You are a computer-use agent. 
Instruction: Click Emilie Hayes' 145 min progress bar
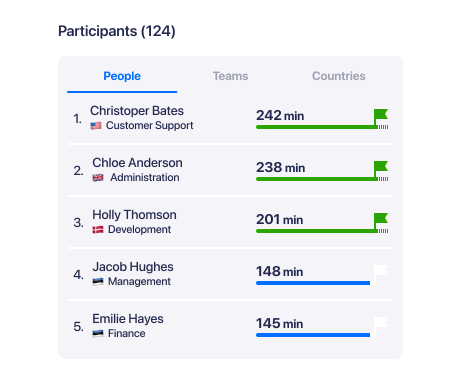(313, 335)
